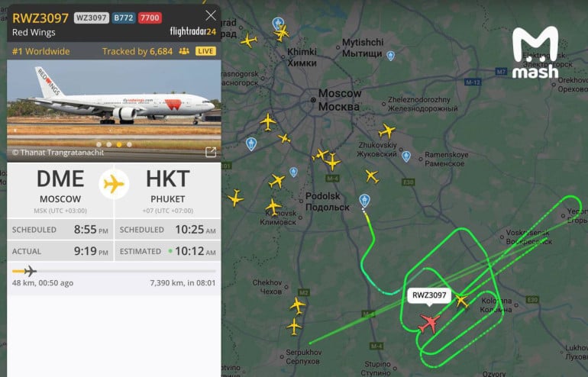Click the B772 aircraft type badge
Viewport: 588px width, 377px height.
pyautogui.click(x=124, y=18)
